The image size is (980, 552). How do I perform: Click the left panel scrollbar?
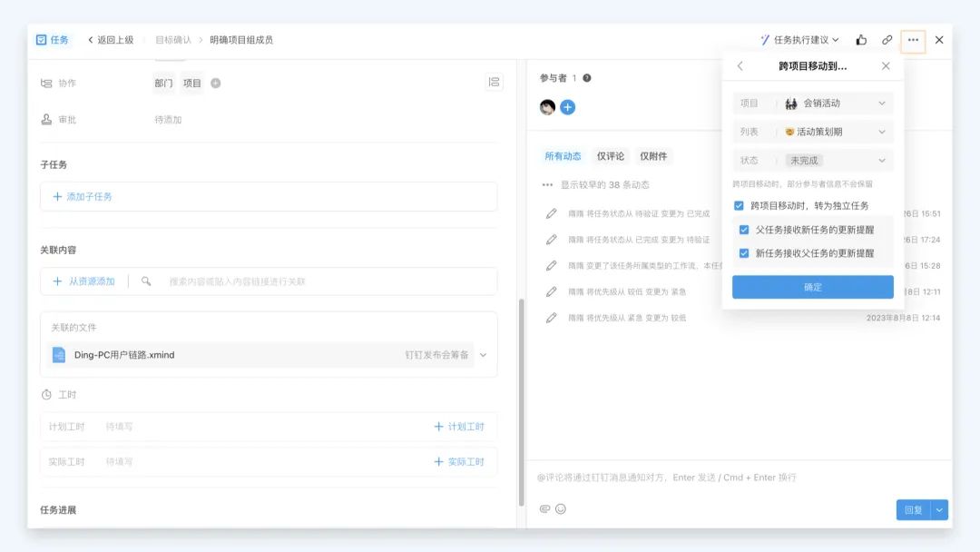click(521, 402)
